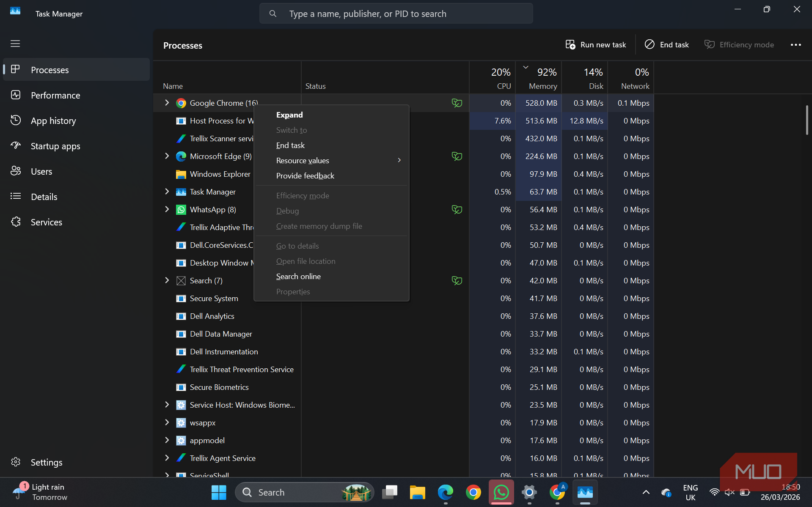Screen dimensions: 812x507
Task: Click the WhatsApp taskbar icon
Action: click(x=501, y=492)
